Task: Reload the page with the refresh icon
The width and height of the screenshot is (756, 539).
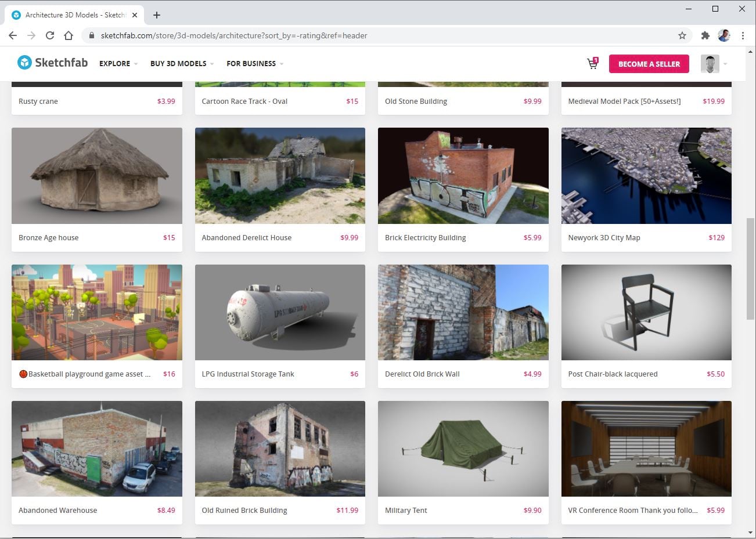Action: [50, 35]
